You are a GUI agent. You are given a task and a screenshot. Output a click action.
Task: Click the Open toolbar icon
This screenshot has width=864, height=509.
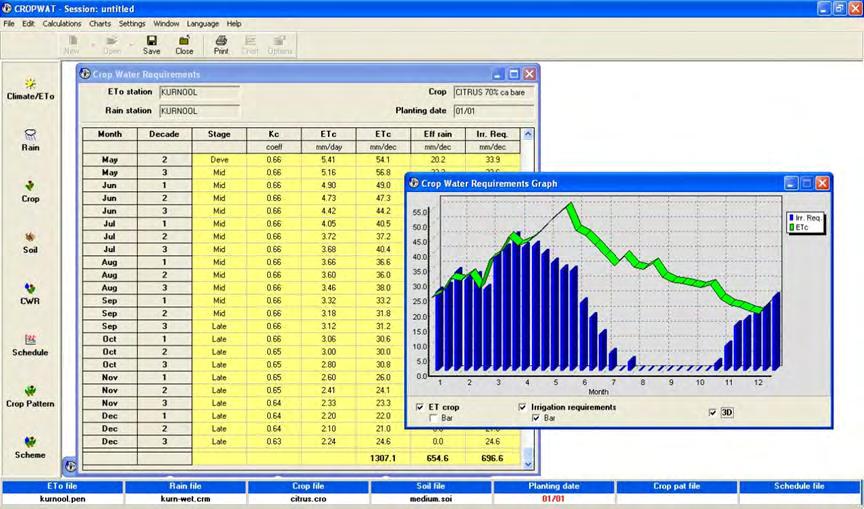(112, 45)
